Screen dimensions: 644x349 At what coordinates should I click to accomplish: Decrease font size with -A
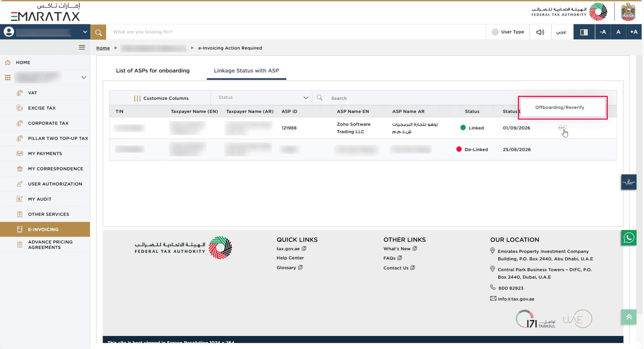603,32
